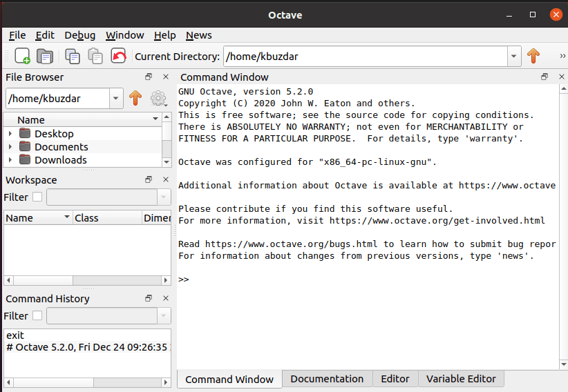This screenshot has width=568, height=392.
Task: Undock the Command Window panel
Action: click(545, 77)
